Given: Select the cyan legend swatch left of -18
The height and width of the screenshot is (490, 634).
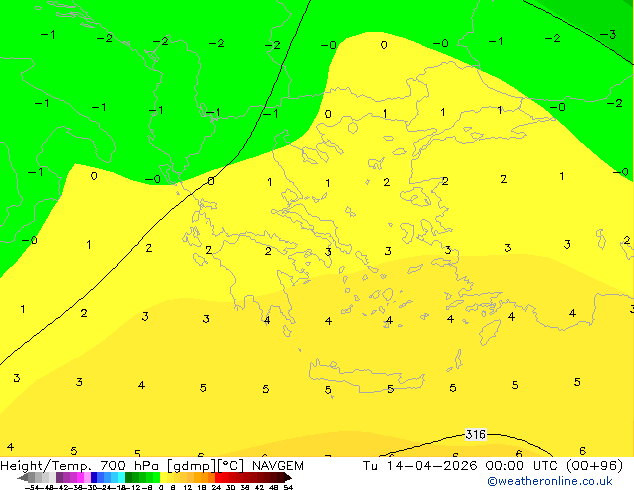Looking at the screenshot, I should (121, 477).
